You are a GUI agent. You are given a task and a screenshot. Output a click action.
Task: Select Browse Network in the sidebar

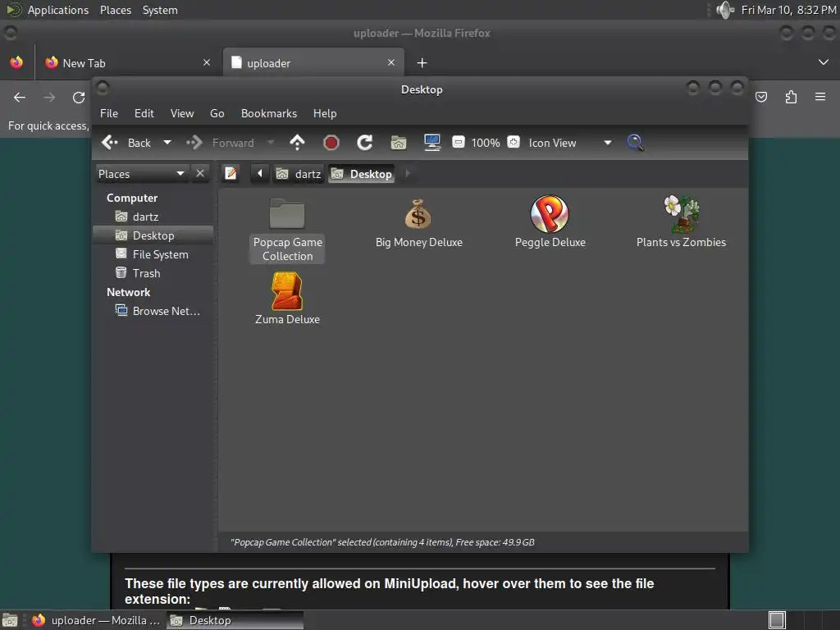coord(153,311)
